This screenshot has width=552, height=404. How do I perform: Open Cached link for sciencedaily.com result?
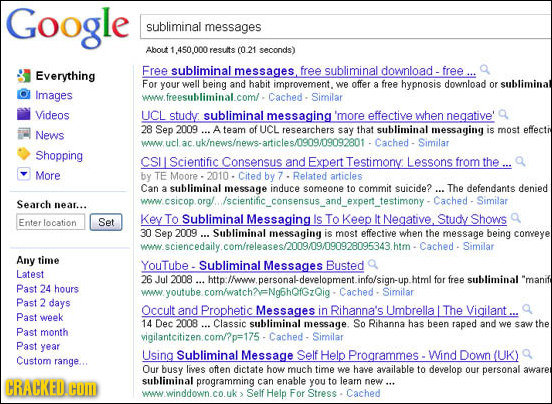[x=436, y=246]
